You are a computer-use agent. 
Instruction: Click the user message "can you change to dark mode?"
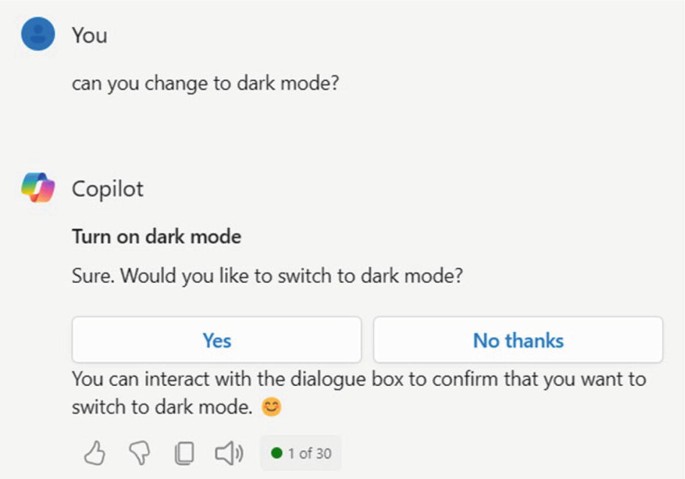(x=205, y=84)
